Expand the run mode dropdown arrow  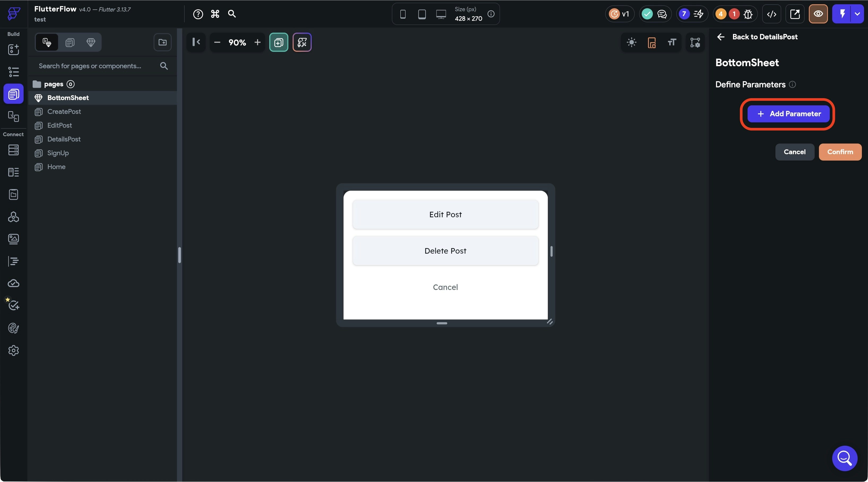tap(857, 14)
